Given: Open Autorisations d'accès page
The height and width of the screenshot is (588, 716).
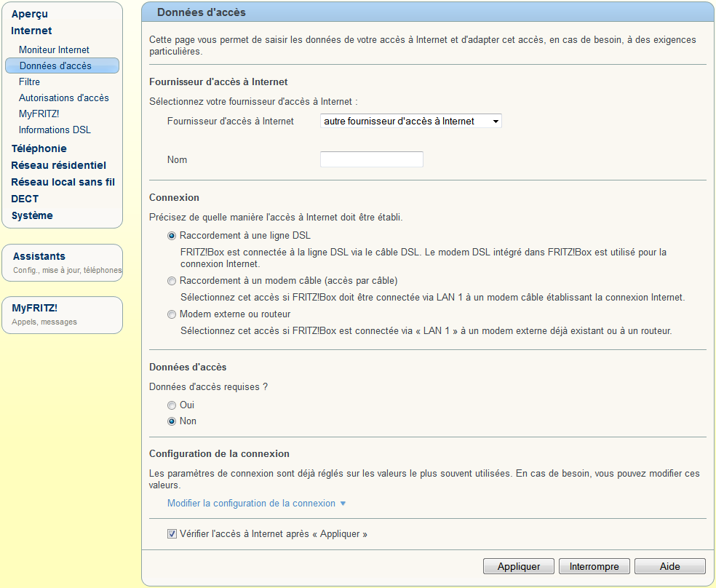Looking at the screenshot, I should point(63,98).
